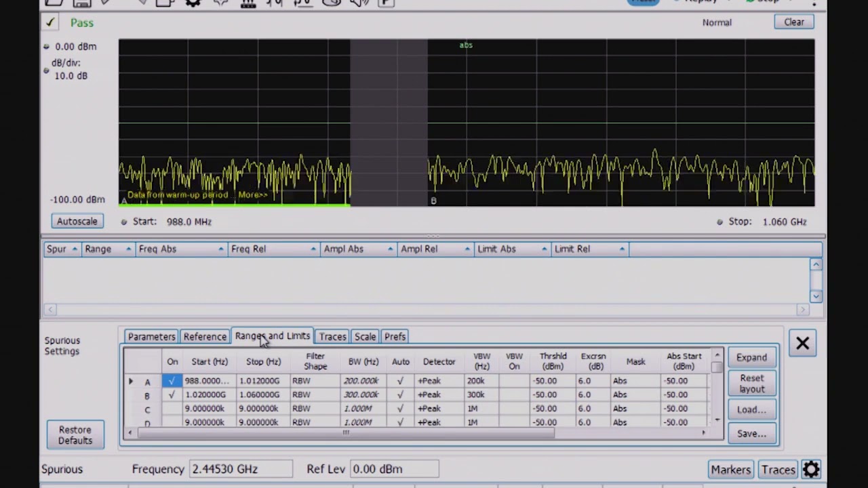Click the ranges table scroll-left arrow
868x488 pixels.
pyautogui.click(x=131, y=432)
